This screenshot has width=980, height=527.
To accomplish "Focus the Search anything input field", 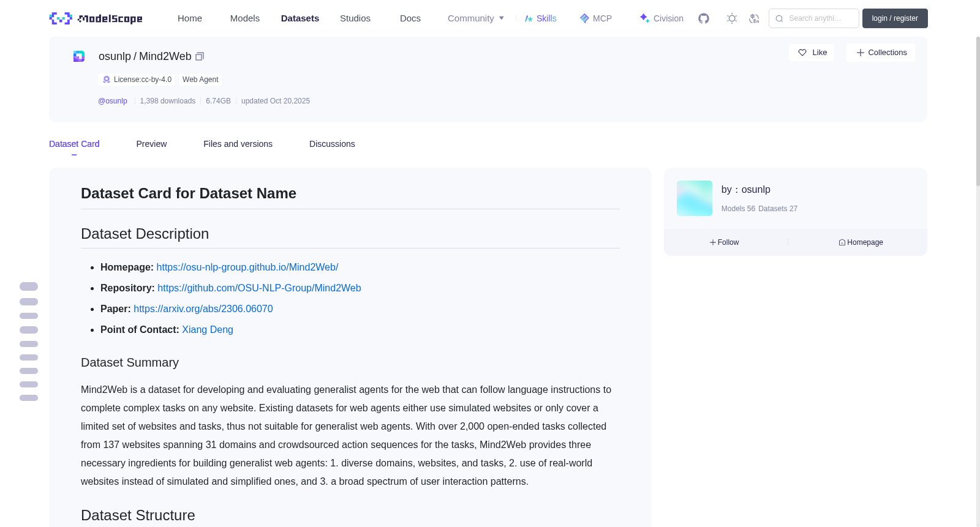I will 814,18.
